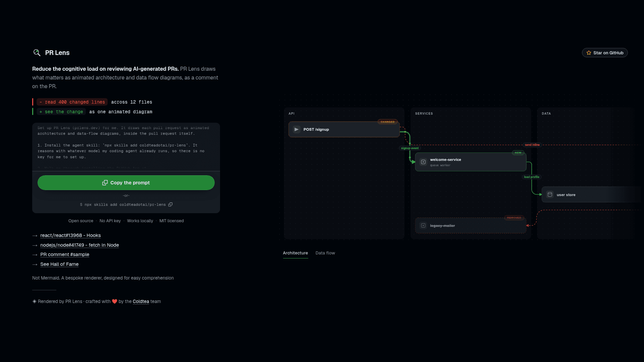Click the send inline edge label
The width and height of the screenshot is (644, 362).
point(532,145)
